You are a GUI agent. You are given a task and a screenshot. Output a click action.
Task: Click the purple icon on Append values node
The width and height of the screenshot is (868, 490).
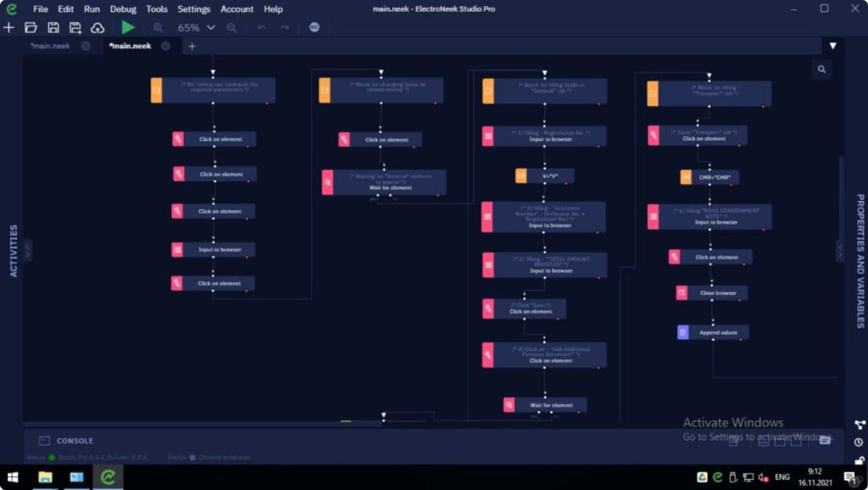[683, 332]
